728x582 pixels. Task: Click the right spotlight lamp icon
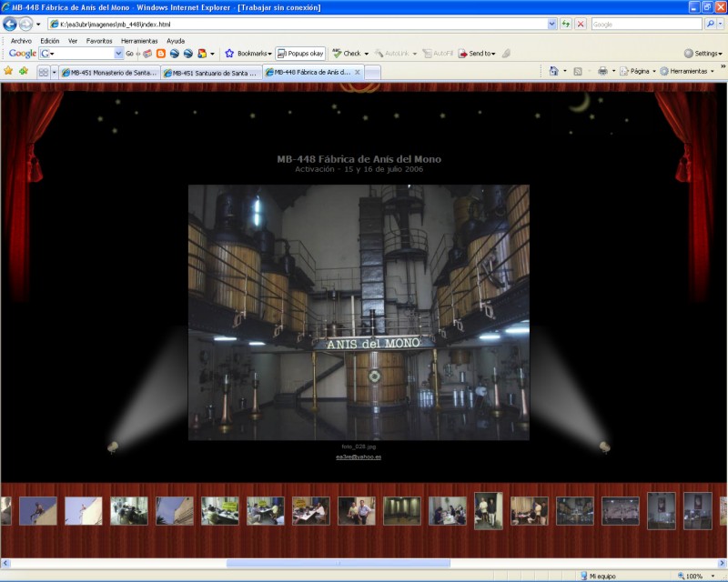(604, 447)
